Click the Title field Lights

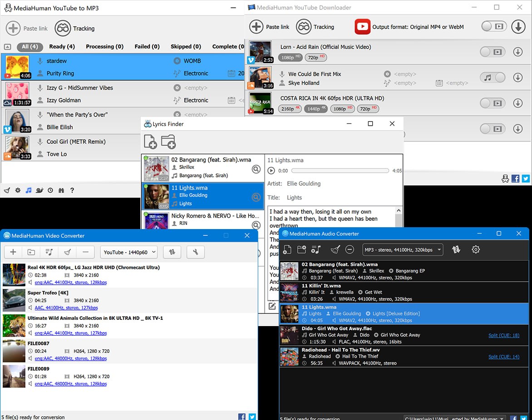pyautogui.click(x=294, y=198)
